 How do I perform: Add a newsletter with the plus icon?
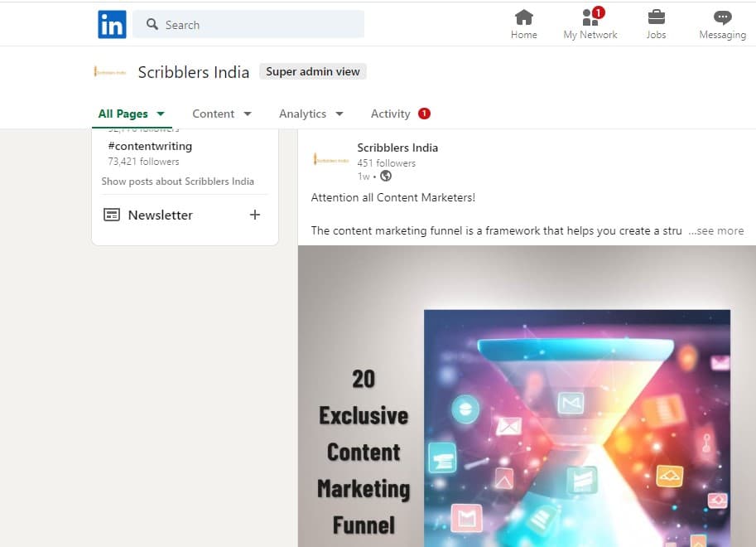click(x=255, y=215)
